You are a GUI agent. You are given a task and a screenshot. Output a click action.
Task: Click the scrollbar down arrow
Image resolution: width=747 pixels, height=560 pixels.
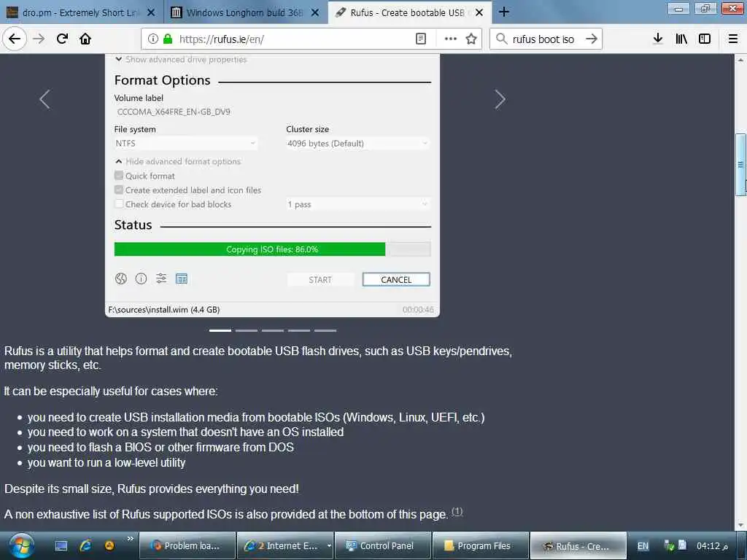coord(740,525)
